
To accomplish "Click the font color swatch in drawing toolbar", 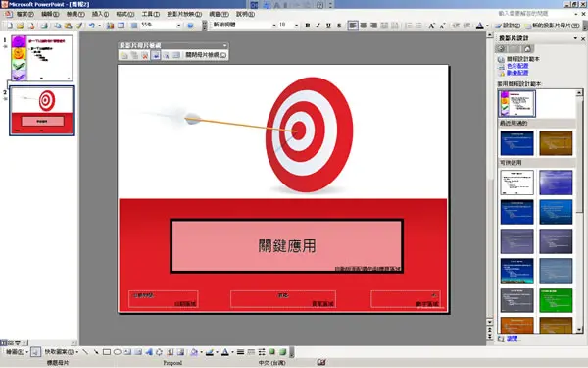I will [225, 352].
